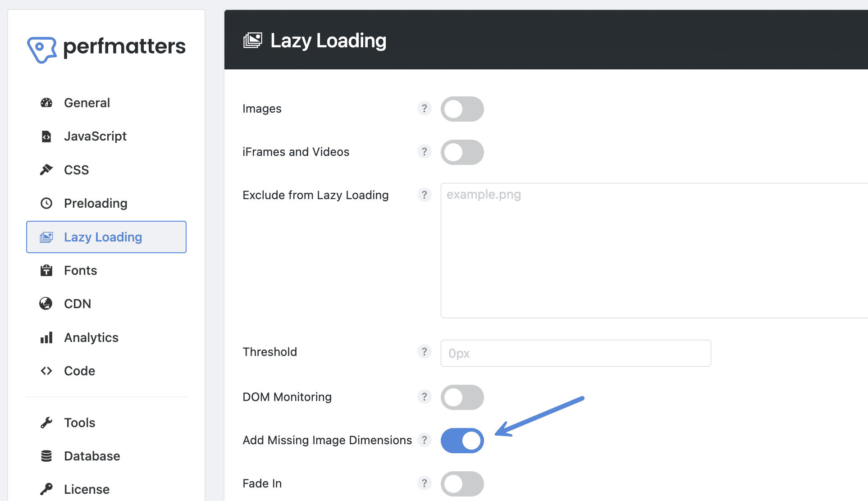Click the Threshold help question mark
Viewport: 868px width, 501px height.
click(x=424, y=351)
